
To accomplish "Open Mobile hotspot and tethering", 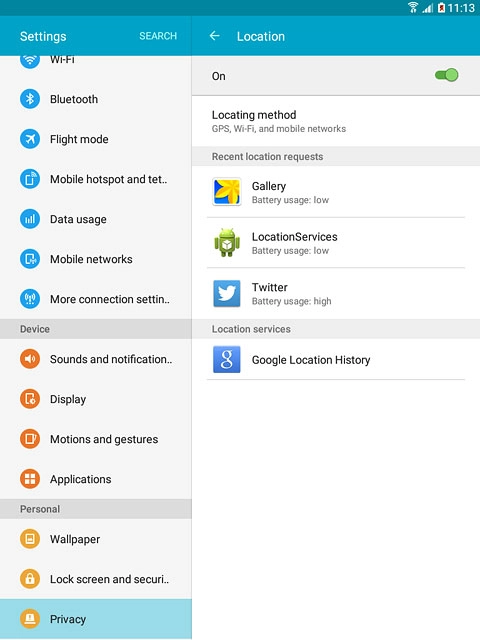I will click(96, 179).
